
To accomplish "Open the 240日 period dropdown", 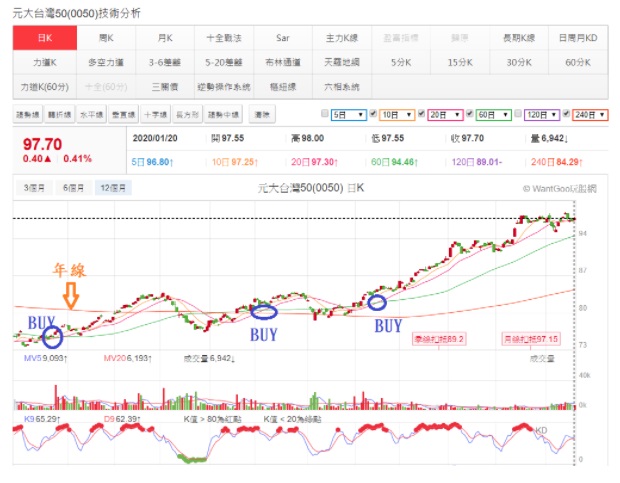I will (590, 115).
